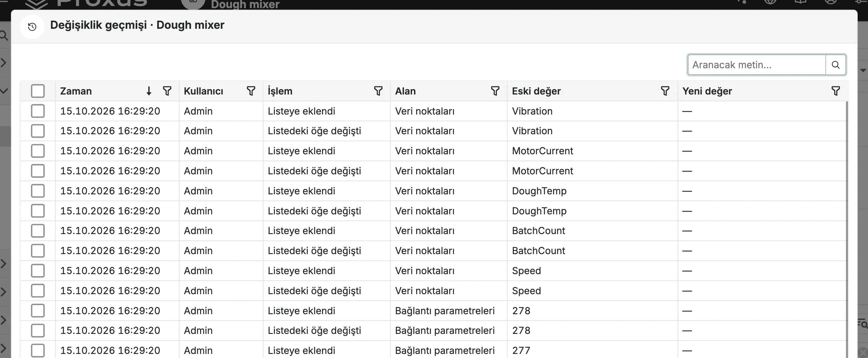Open the Alan column filter icon
The image size is (868, 358).
point(495,91)
